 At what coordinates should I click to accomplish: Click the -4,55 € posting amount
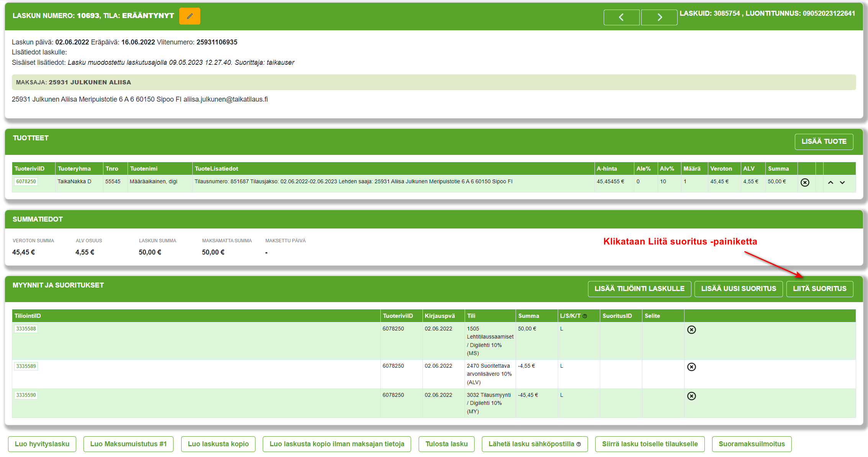click(526, 366)
